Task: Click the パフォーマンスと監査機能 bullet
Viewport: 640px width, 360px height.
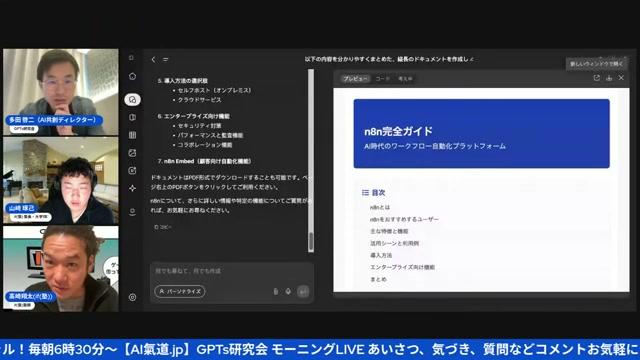Action: click(x=210, y=135)
